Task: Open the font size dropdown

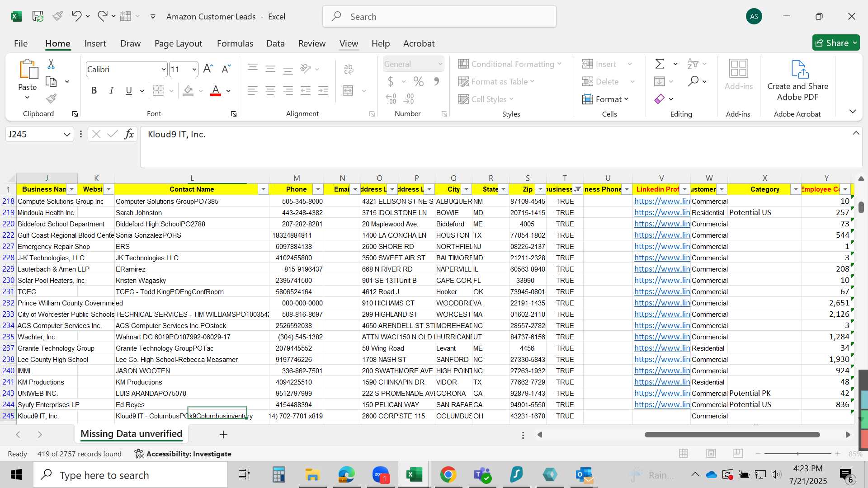Action: click(x=194, y=70)
